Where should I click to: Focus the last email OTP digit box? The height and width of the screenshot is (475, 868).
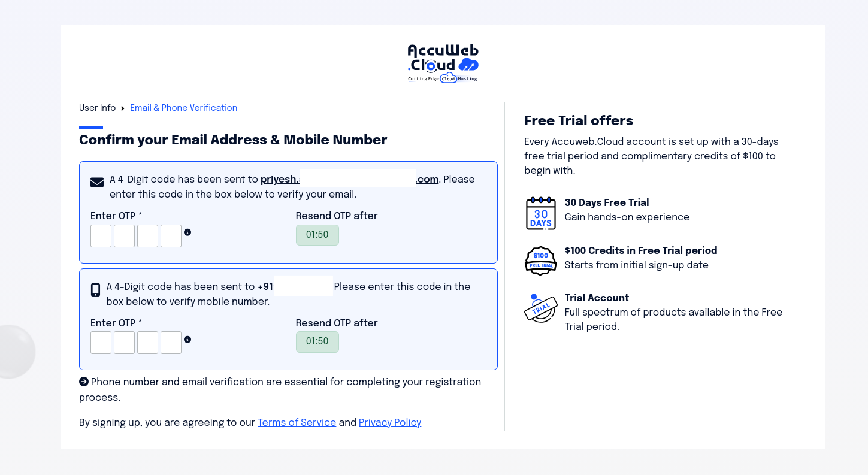(171, 236)
